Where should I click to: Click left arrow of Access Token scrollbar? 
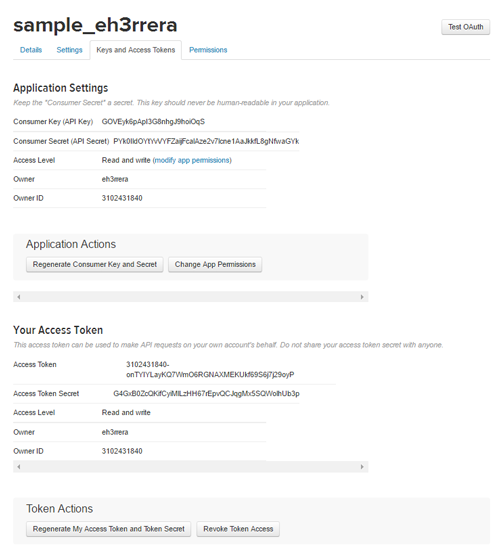coord(19,467)
